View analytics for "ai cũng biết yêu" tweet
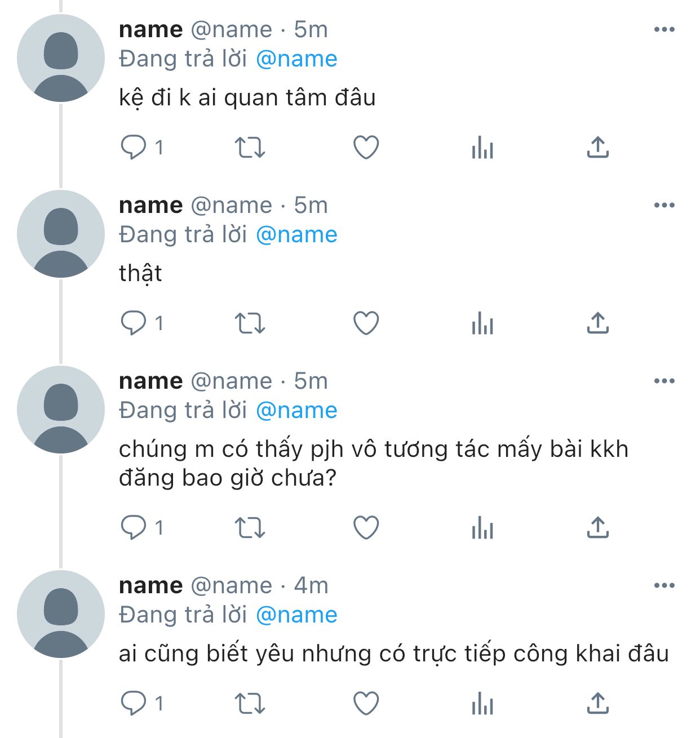This screenshot has width=700, height=738. coord(482,704)
